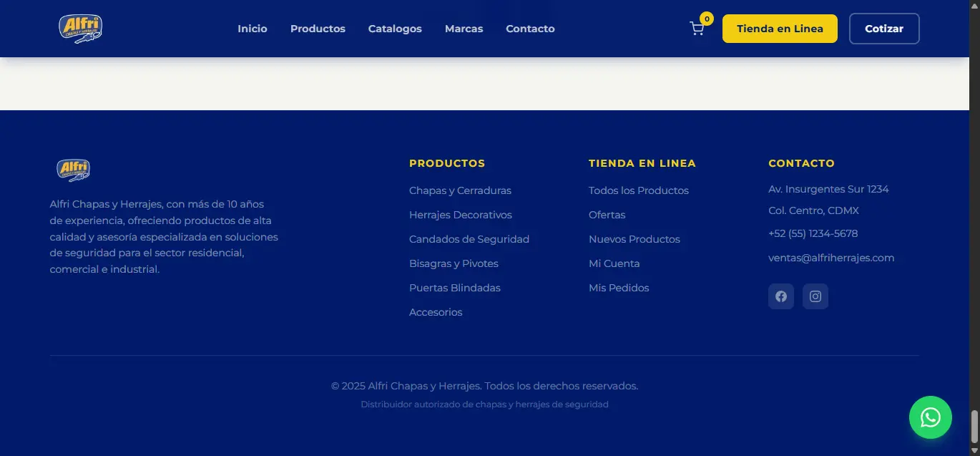Open the Productos menu item
This screenshot has width=980, height=456.
pyautogui.click(x=318, y=29)
